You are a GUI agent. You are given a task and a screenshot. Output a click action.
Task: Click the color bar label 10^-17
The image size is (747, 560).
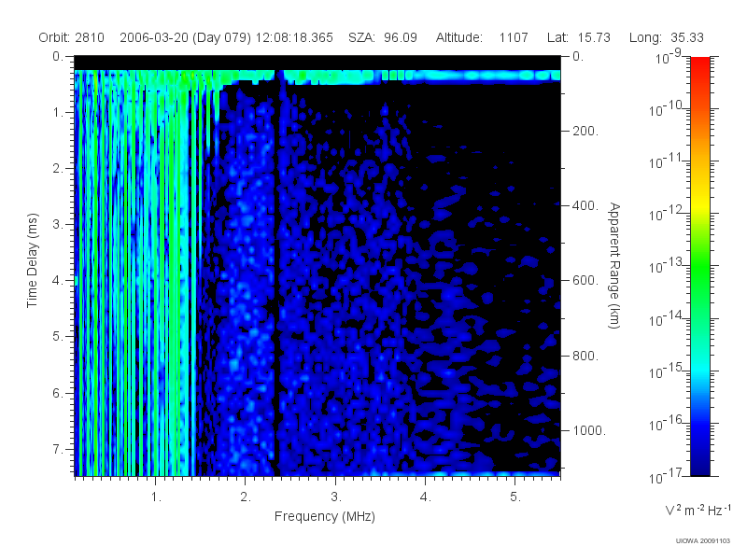pyautogui.click(x=667, y=476)
